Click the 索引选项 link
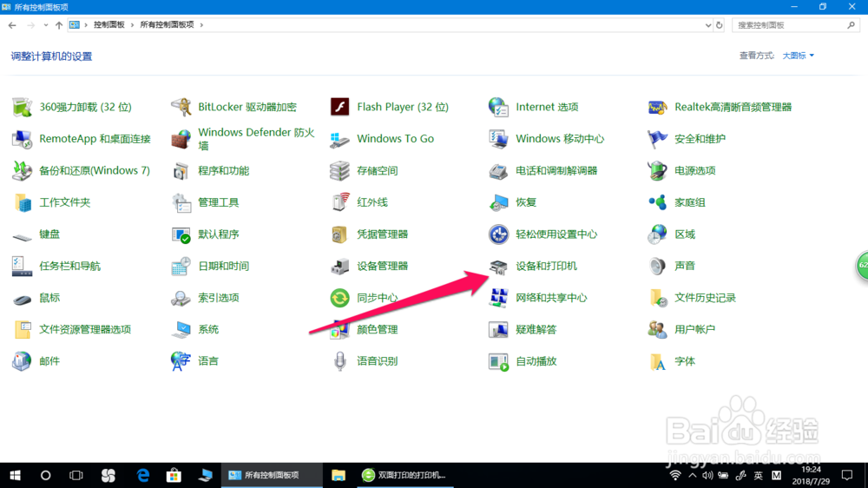The height and width of the screenshot is (488, 868). click(x=219, y=298)
